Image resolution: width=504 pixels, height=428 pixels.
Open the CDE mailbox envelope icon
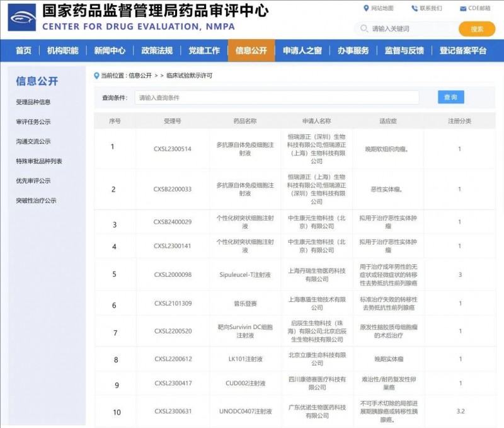[x=463, y=9]
